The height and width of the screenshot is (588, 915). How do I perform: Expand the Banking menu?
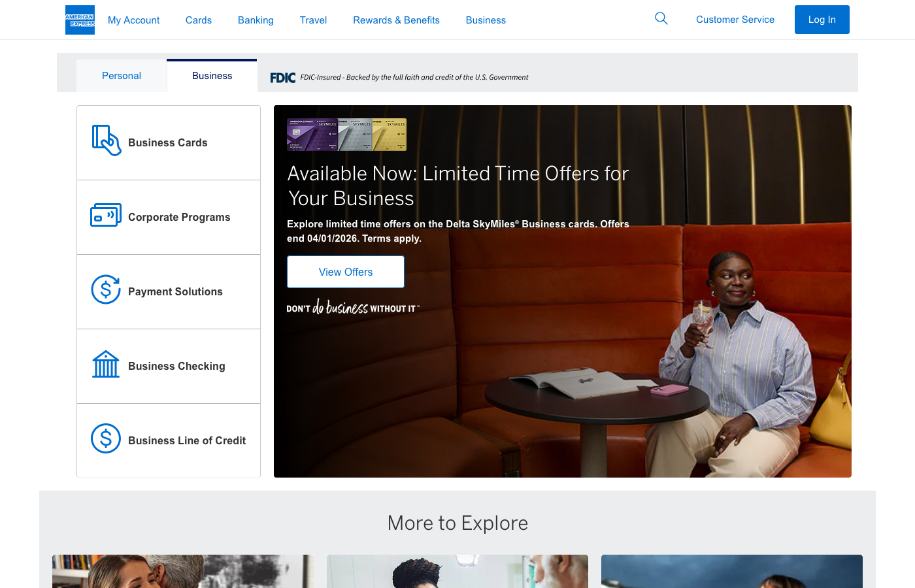(256, 20)
